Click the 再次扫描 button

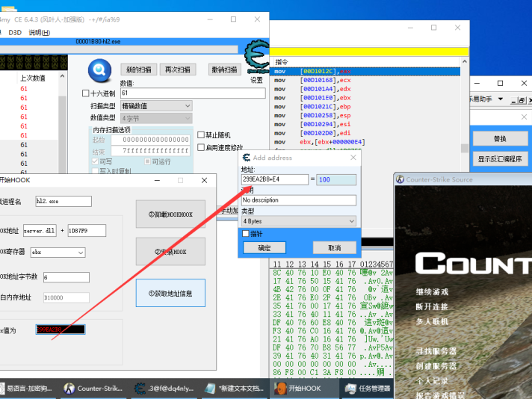[177, 70]
